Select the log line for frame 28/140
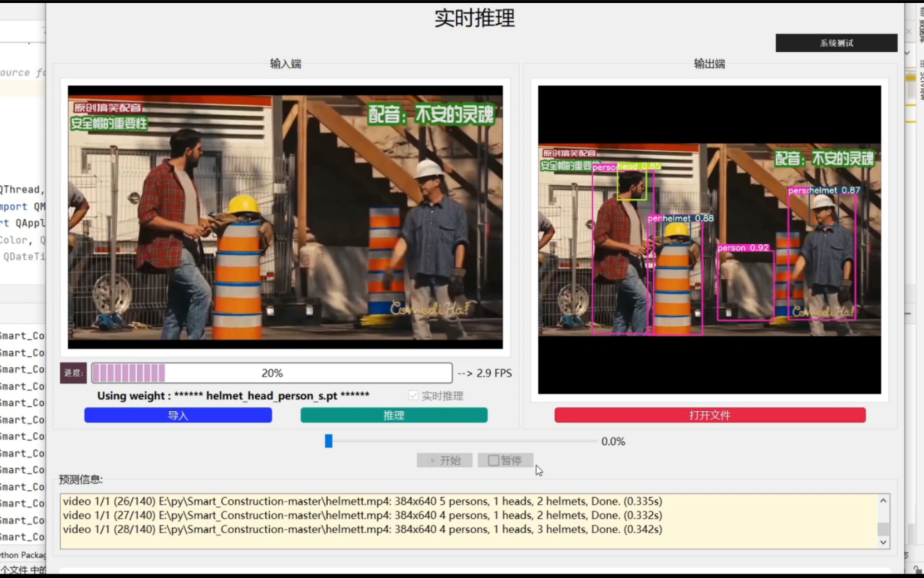The width and height of the screenshot is (924, 578). pyautogui.click(x=362, y=529)
